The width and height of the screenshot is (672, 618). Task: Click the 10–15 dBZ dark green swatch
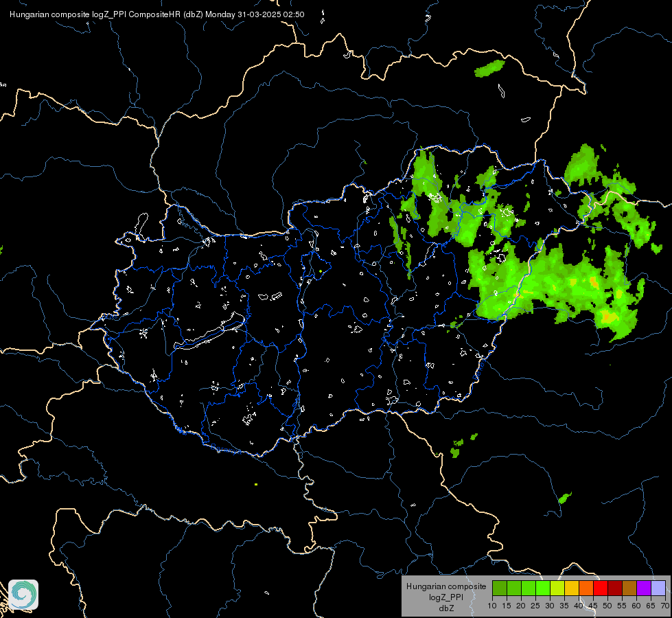(x=500, y=588)
